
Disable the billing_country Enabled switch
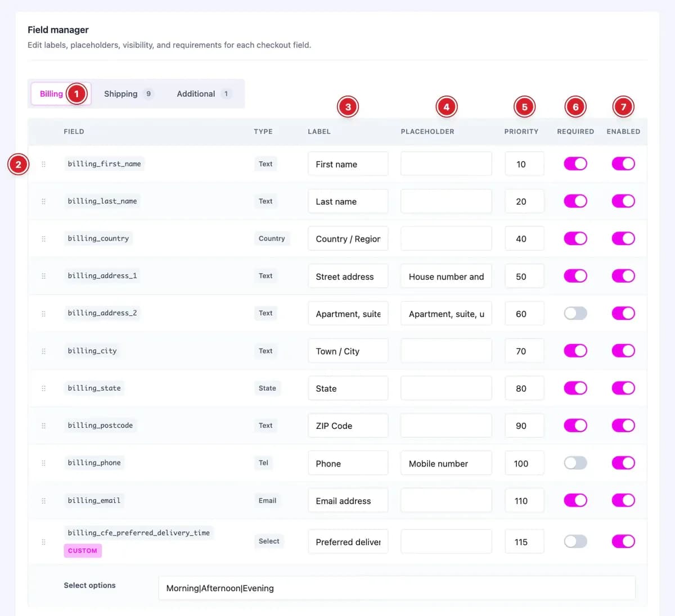[x=623, y=238]
